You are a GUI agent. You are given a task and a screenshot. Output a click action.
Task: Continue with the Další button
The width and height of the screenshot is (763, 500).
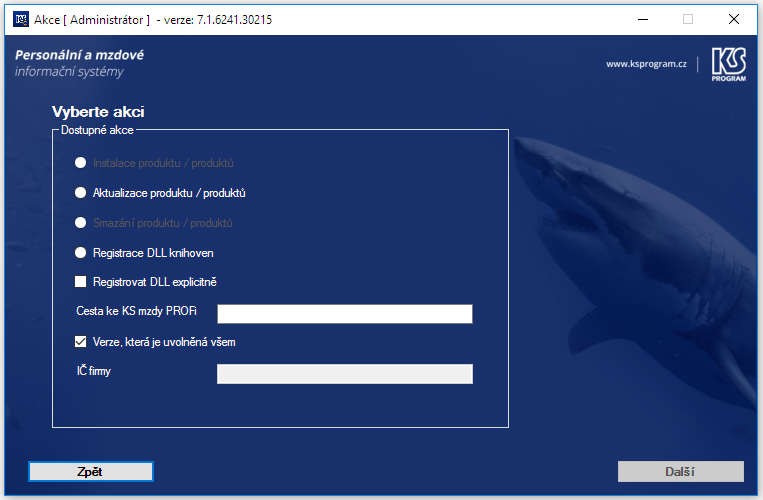tap(681, 471)
